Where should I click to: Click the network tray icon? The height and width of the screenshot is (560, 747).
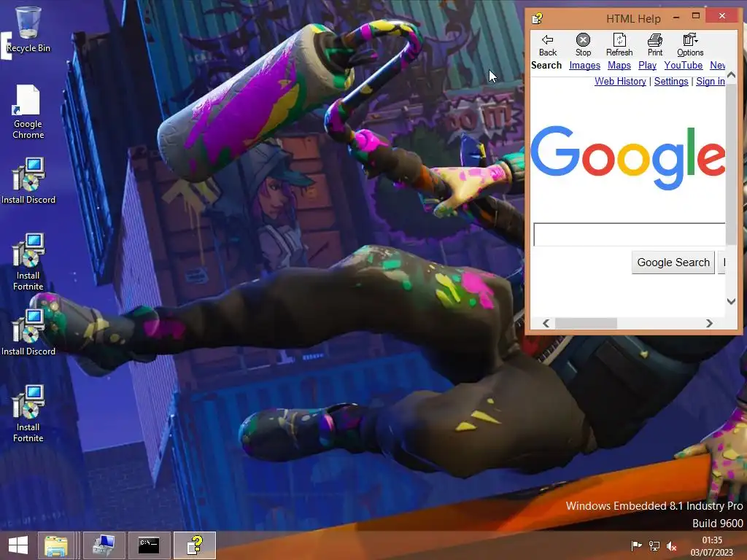point(654,545)
